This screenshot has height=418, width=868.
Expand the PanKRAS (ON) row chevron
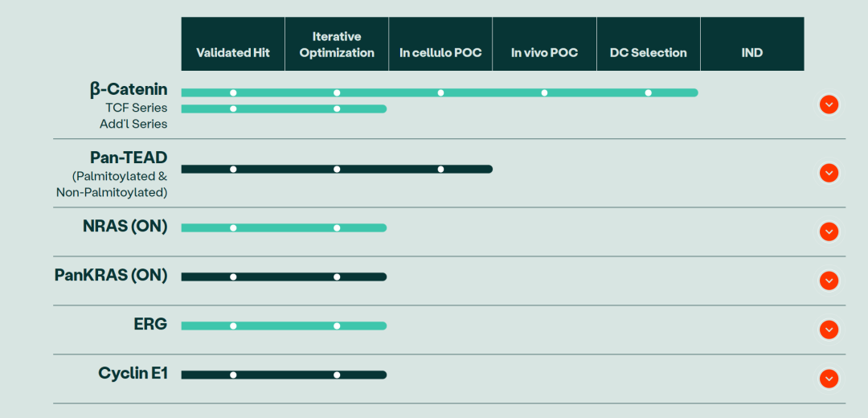(x=829, y=281)
